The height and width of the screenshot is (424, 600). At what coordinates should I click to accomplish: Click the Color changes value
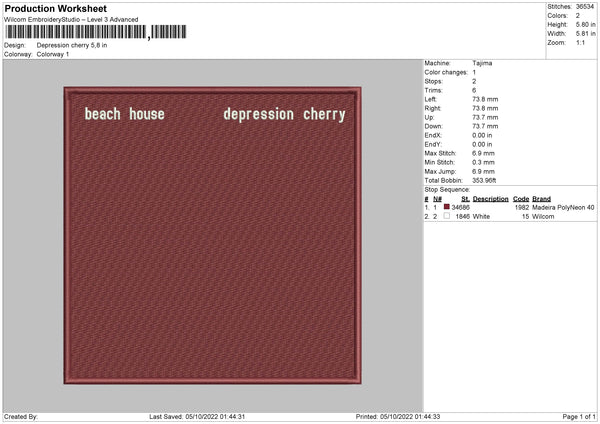coord(474,72)
